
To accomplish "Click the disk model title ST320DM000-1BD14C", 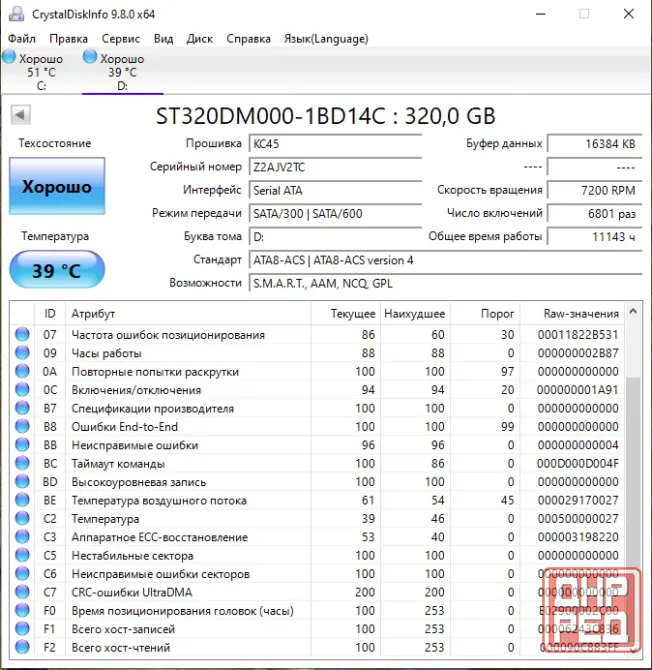I will click(x=270, y=116).
